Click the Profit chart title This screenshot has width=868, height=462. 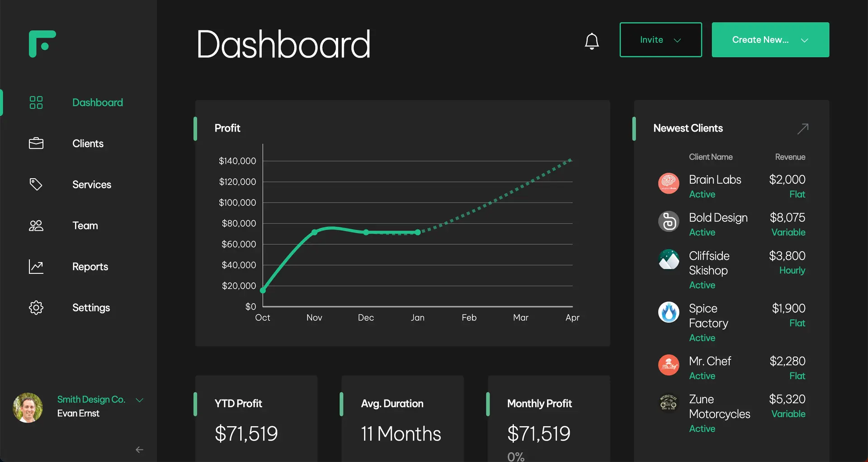pyautogui.click(x=227, y=128)
